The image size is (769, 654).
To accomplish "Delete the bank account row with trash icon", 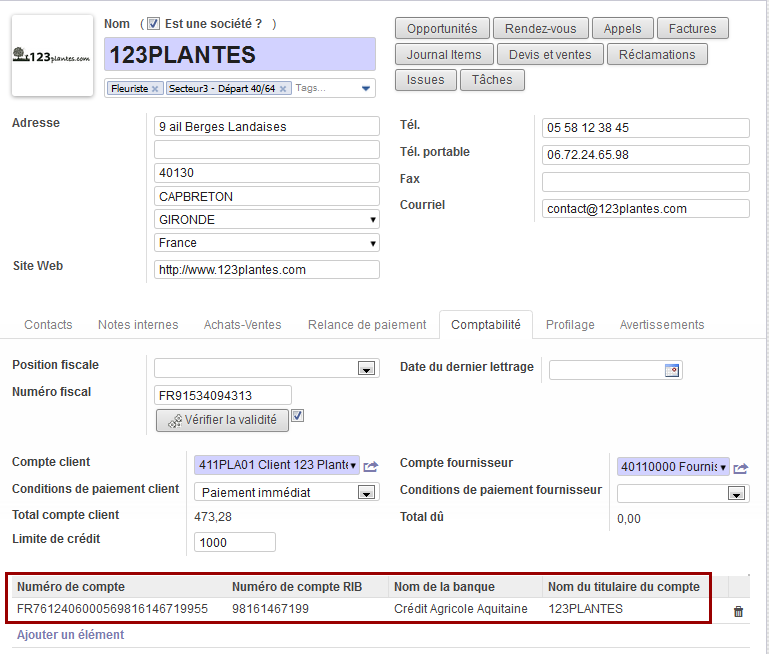I will (x=738, y=611).
